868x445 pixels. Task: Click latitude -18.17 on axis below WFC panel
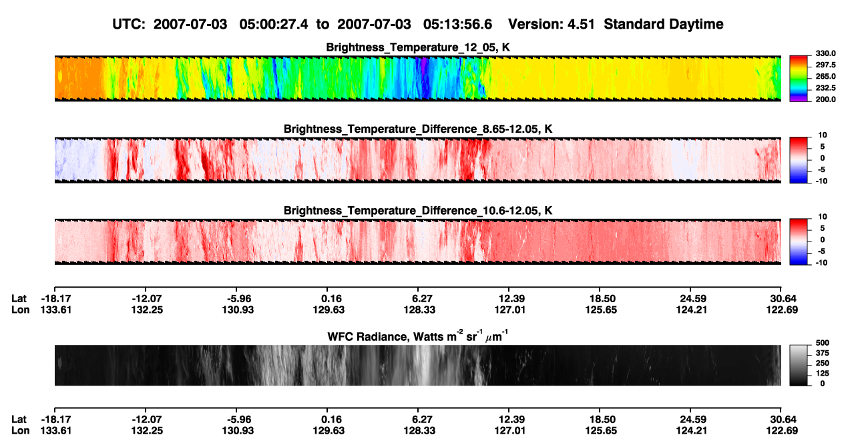point(55,420)
